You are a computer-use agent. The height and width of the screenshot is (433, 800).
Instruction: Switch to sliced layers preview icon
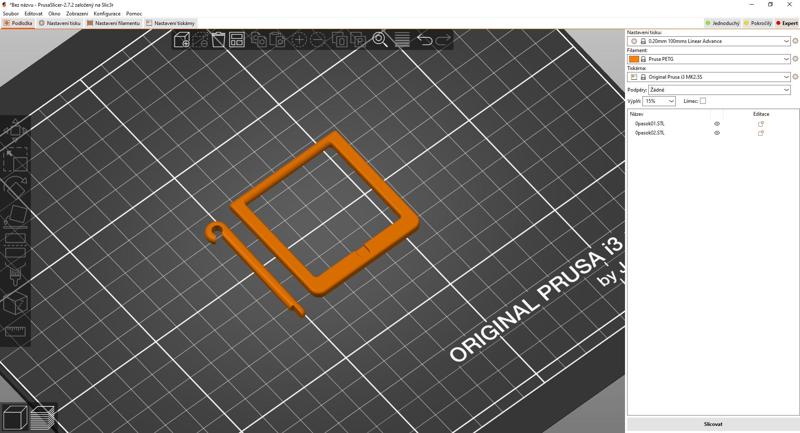43,417
